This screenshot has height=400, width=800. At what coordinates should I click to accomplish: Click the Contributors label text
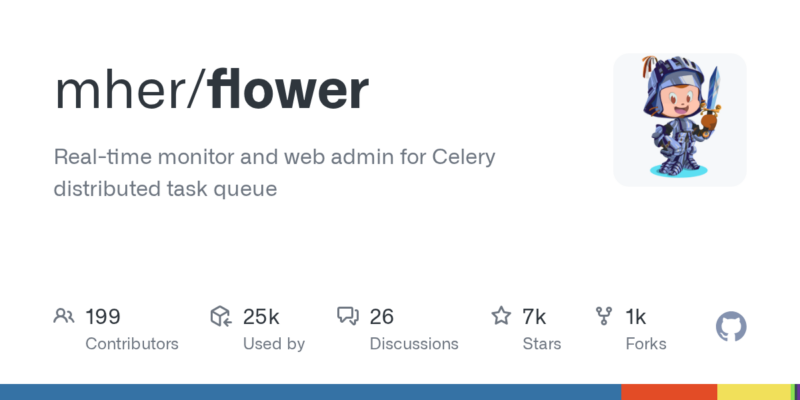[132, 344]
